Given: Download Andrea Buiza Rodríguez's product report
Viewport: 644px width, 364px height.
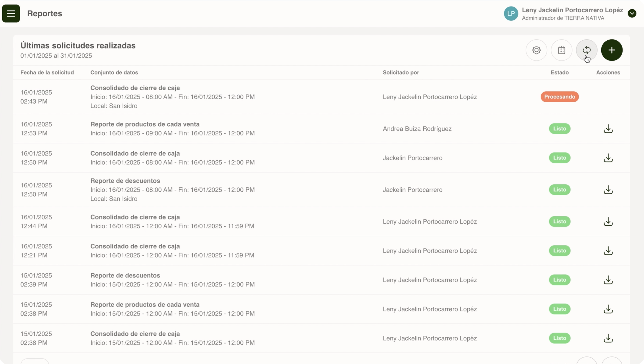Looking at the screenshot, I should point(608,129).
